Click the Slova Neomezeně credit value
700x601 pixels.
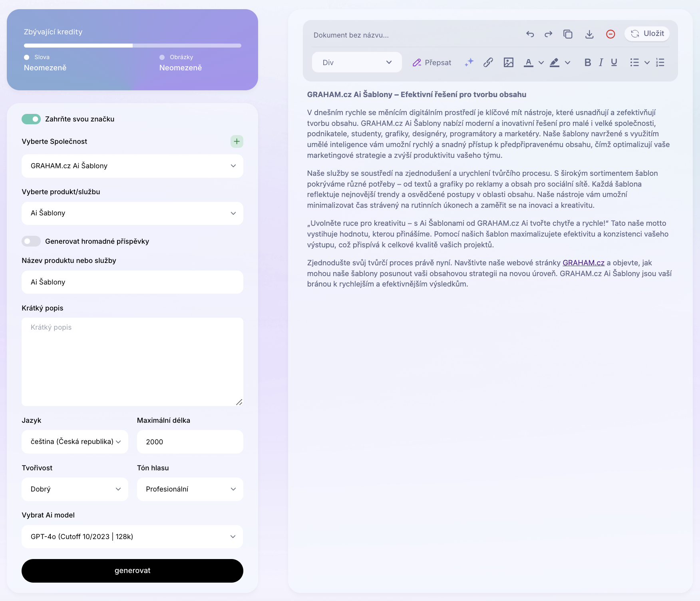tap(45, 68)
